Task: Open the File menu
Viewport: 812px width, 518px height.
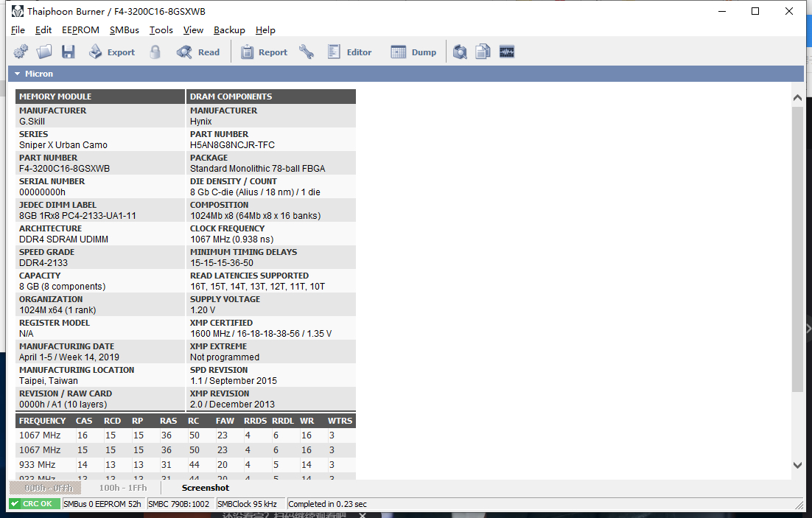Action: click(x=18, y=30)
